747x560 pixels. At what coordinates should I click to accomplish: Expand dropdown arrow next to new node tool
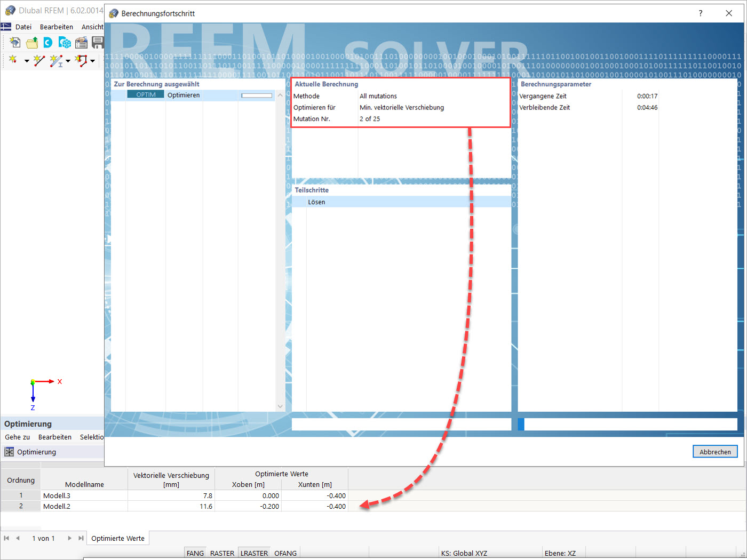click(x=27, y=61)
